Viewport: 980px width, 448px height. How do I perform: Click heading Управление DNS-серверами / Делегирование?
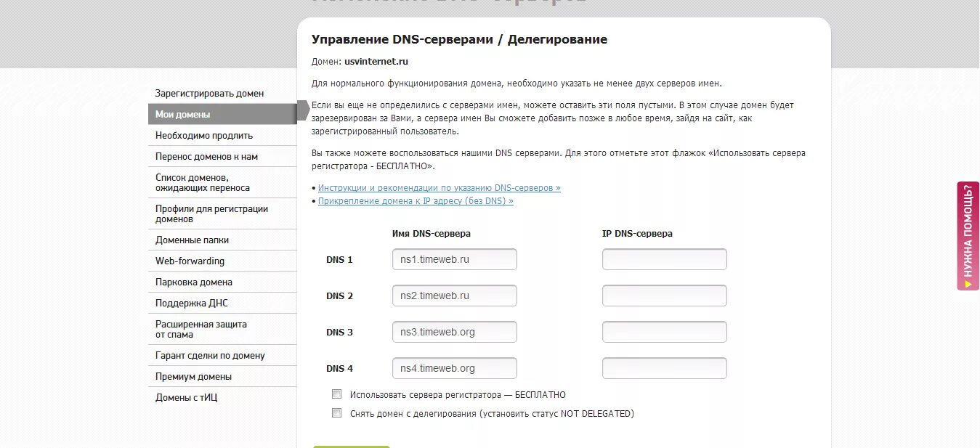pos(459,39)
